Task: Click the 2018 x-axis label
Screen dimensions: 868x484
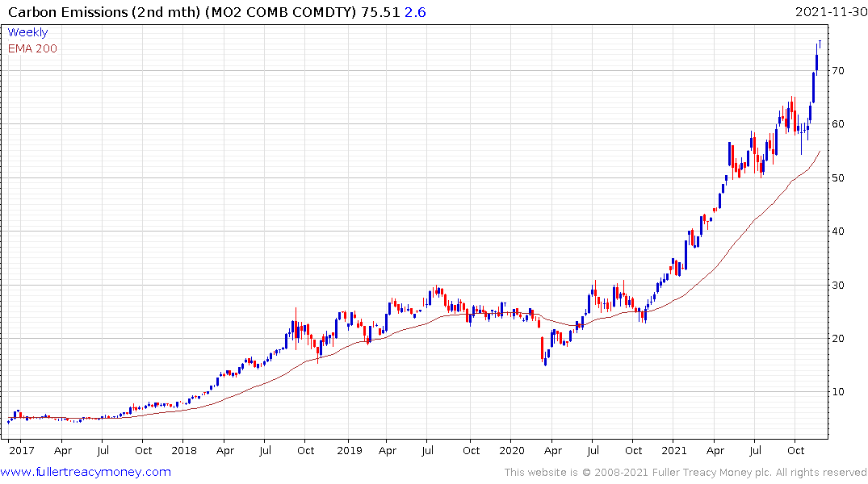Action: click(184, 451)
